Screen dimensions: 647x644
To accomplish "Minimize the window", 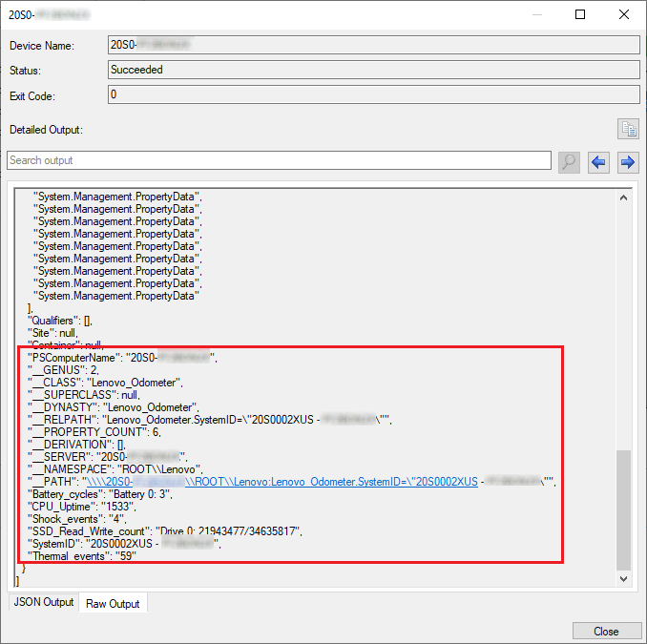I will pyautogui.click(x=537, y=14).
